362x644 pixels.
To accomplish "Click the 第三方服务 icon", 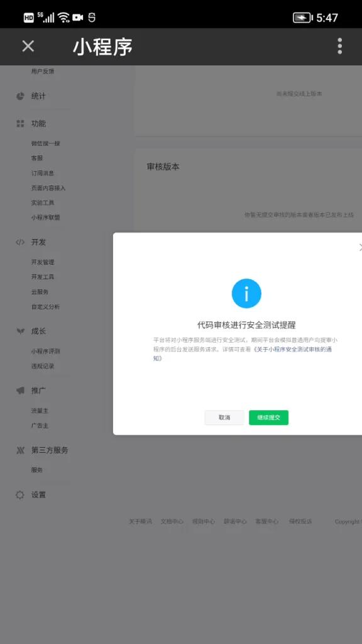I will pyautogui.click(x=20, y=450).
